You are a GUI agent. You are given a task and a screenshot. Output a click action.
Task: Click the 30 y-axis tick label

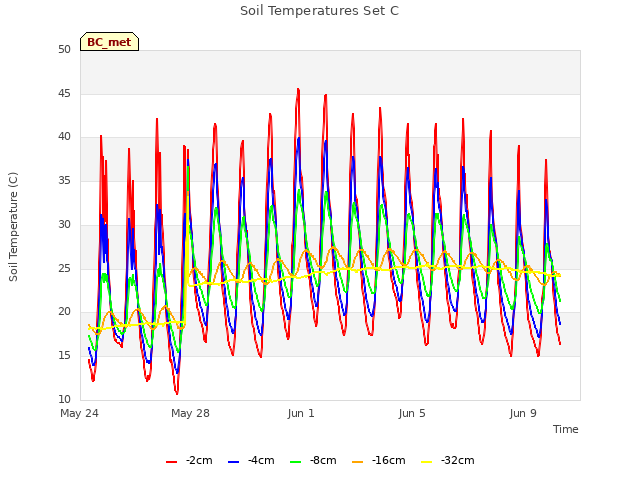[x=64, y=224]
